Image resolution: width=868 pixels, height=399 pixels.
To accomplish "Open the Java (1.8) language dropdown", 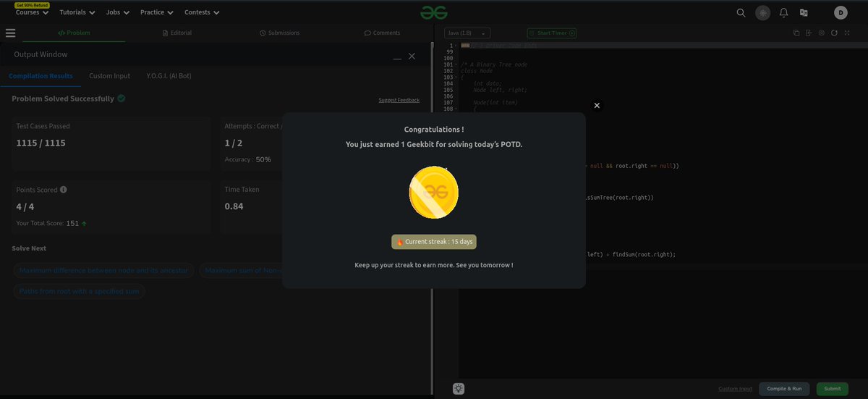I will point(467,33).
